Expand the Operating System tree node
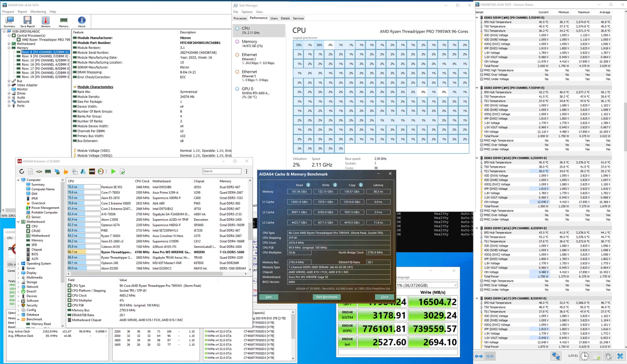 pyautogui.click(x=19, y=263)
